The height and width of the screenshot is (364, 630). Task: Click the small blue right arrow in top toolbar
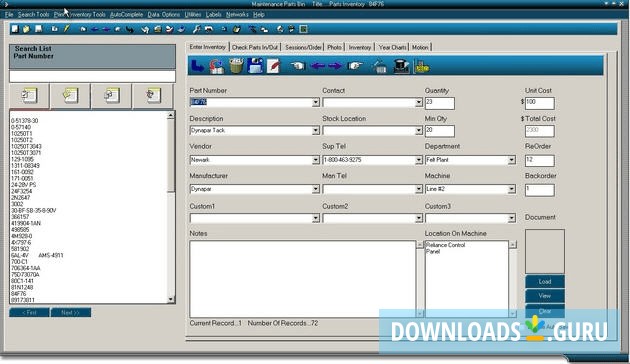point(106,29)
